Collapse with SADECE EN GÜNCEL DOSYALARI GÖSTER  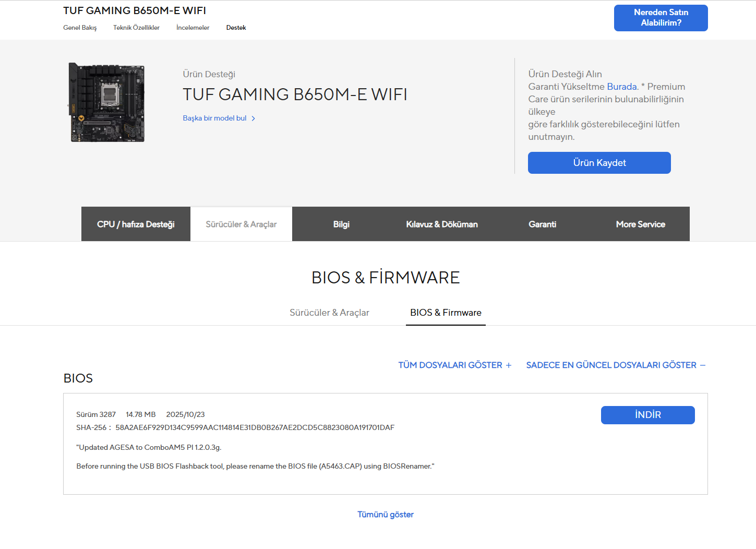(616, 365)
